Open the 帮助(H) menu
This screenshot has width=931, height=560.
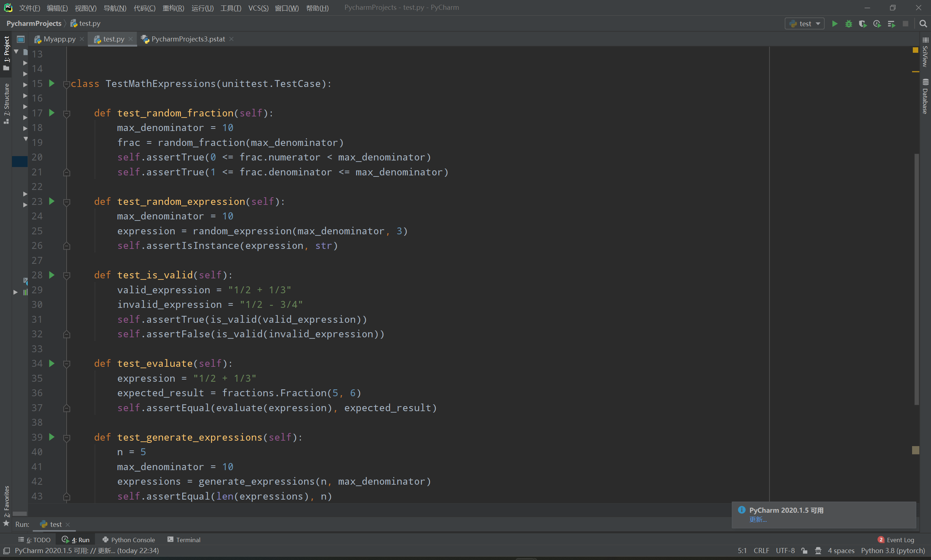click(317, 8)
